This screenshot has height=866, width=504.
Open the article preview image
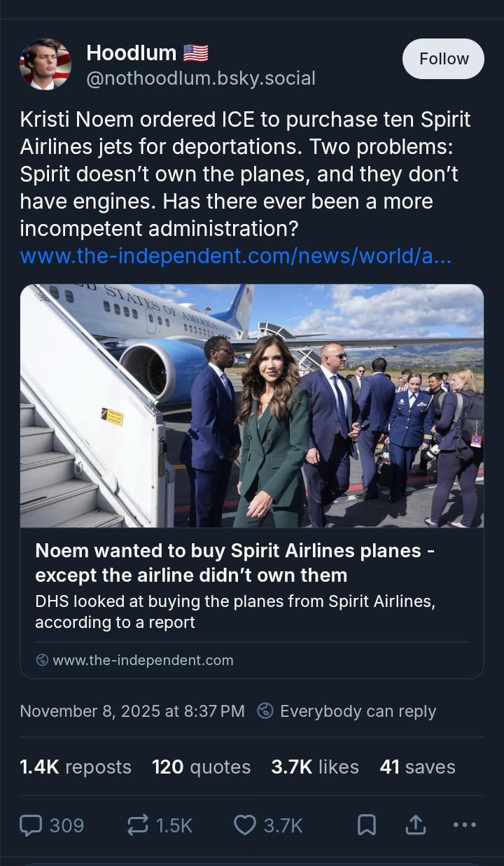(252, 405)
